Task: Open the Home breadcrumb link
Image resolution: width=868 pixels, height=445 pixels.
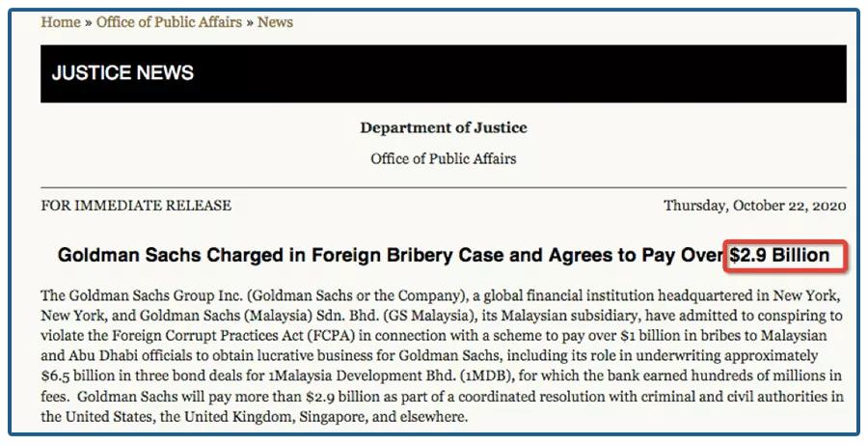Action: pos(61,22)
